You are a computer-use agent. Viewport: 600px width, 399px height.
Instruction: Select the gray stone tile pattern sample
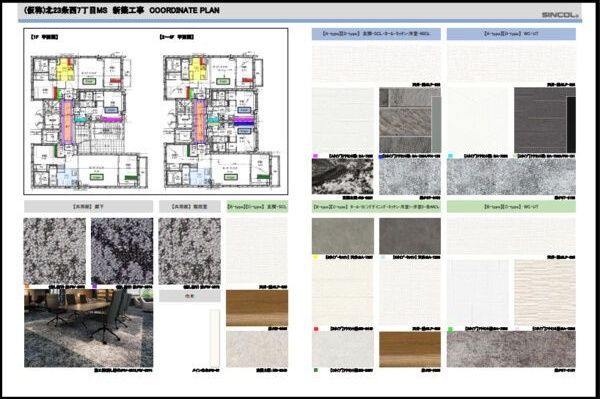click(410, 120)
